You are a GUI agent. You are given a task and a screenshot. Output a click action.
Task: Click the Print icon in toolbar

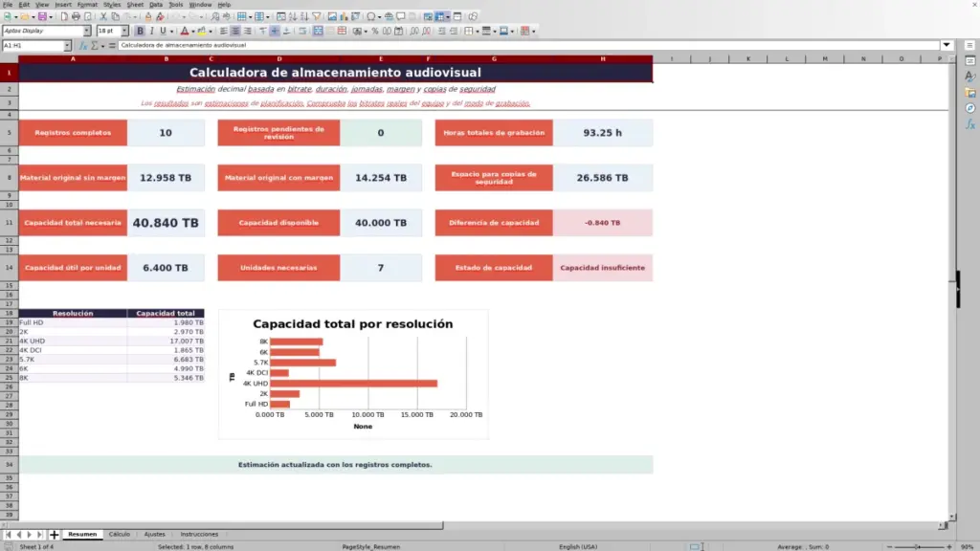coord(76,16)
